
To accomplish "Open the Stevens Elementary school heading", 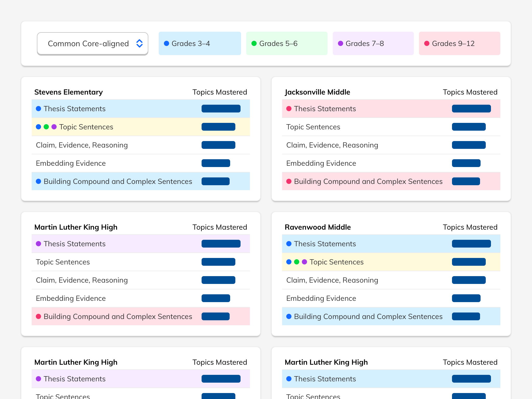I will (x=69, y=92).
